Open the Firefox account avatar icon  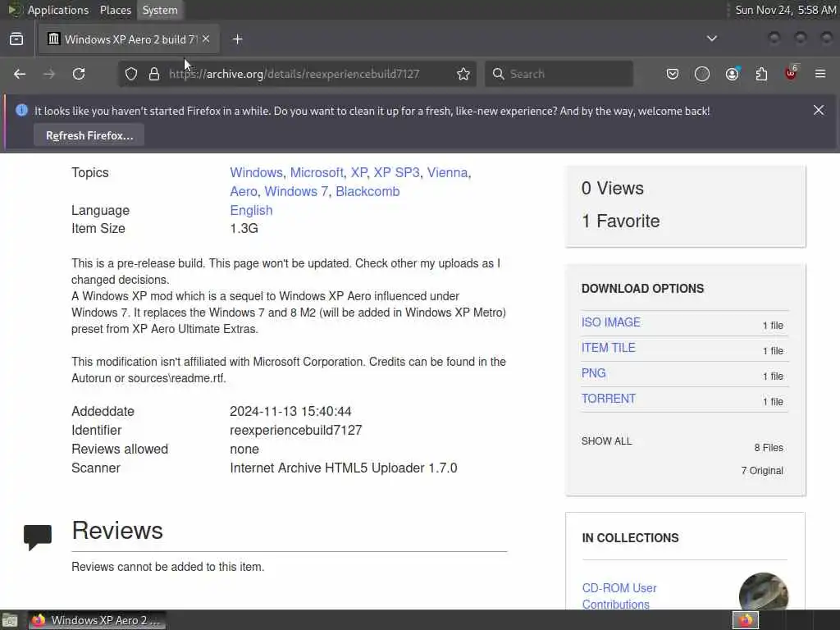[x=733, y=74]
